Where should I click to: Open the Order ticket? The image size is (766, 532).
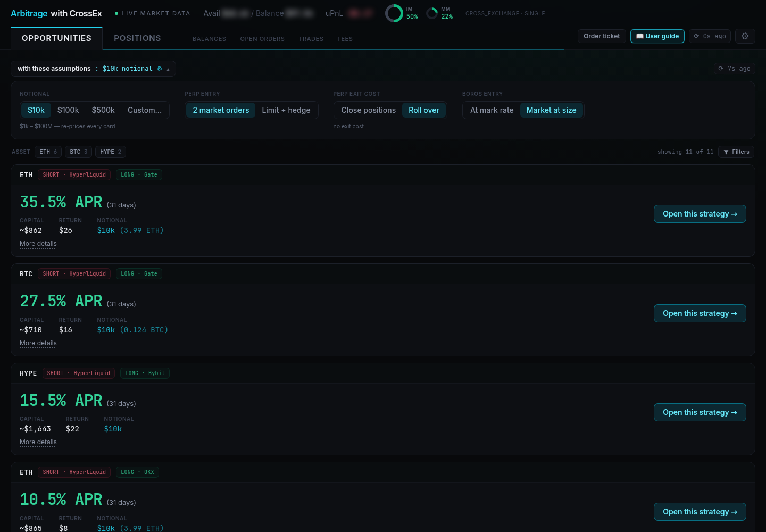pyautogui.click(x=602, y=36)
